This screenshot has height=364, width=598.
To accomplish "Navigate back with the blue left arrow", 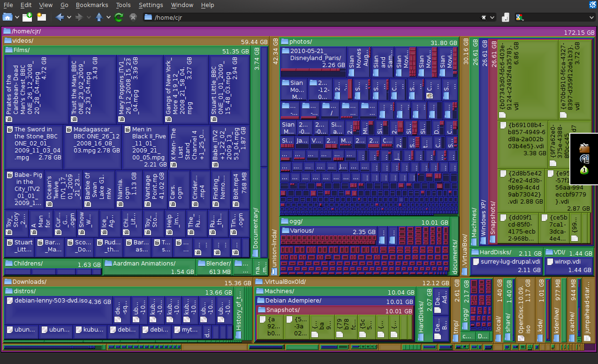I will pyautogui.click(x=60, y=17).
